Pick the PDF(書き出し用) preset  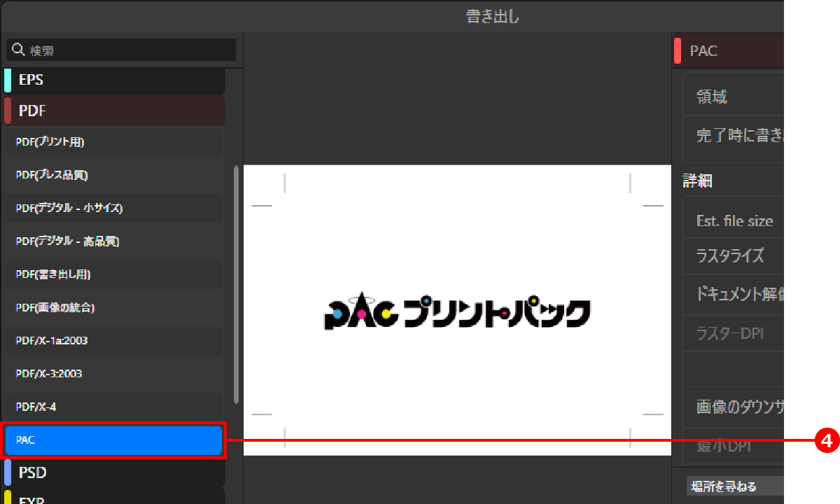pyautogui.click(x=113, y=274)
